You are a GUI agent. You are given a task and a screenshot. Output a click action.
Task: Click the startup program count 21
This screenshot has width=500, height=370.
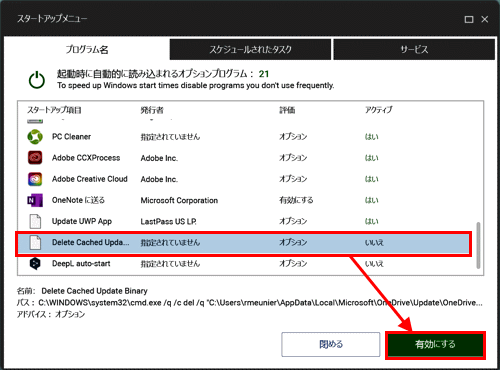(x=264, y=74)
